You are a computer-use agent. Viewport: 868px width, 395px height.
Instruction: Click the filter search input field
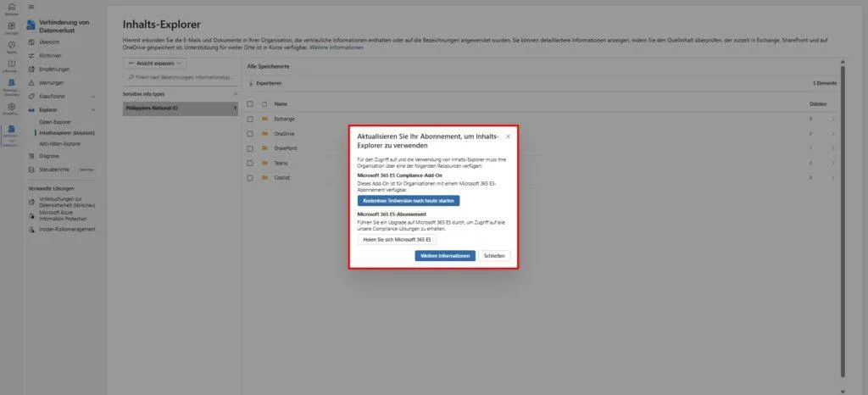click(x=182, y=77)
